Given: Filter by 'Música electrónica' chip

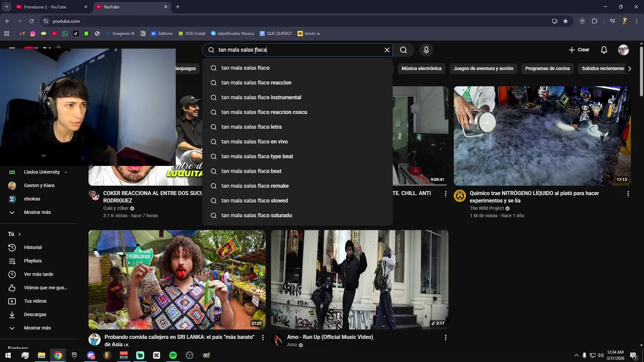Looking at the screenshot, I should tap(421, 68).
